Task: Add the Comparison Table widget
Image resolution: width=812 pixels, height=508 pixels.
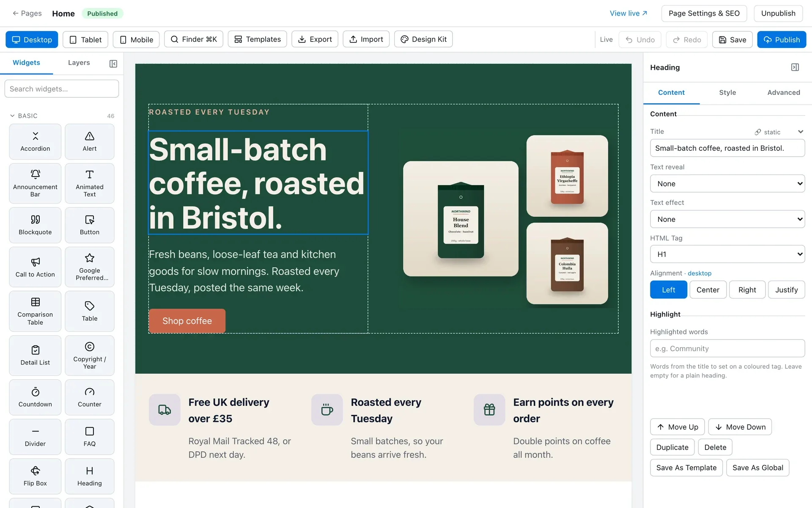Action: (x=35, y=311)
